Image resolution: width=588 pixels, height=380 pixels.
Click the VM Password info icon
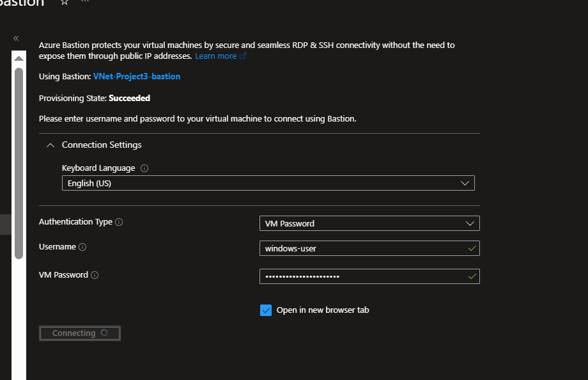pos(95,275)
